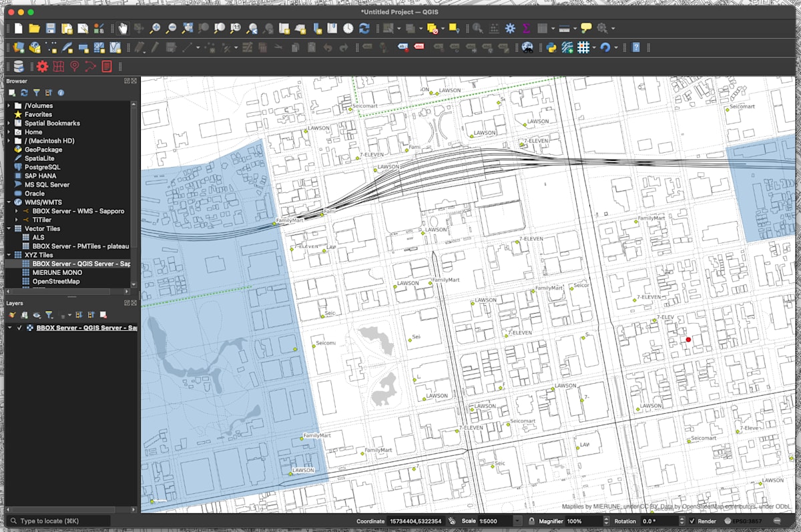Toggle the Render checkbox
The image size is (801, 532).
(692, 521)
